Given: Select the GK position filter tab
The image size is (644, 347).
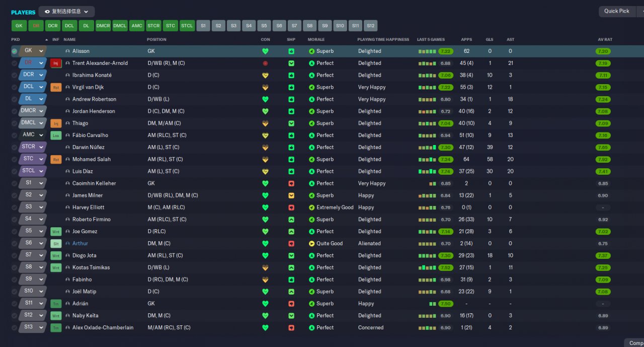Looking at the screenshot, I should tap(19, 26).
